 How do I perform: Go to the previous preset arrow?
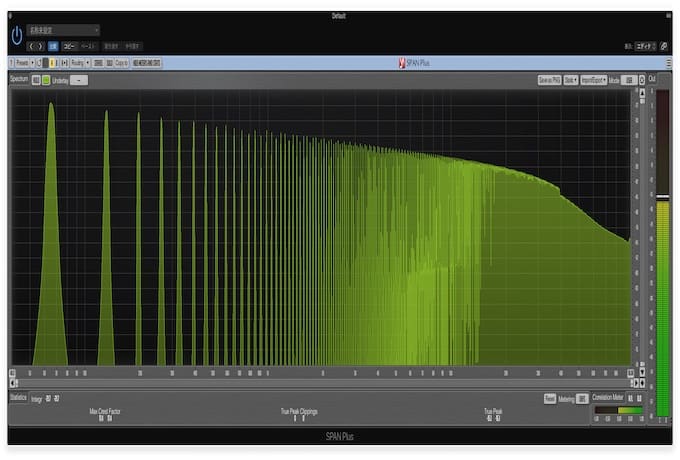coord(32,46)
